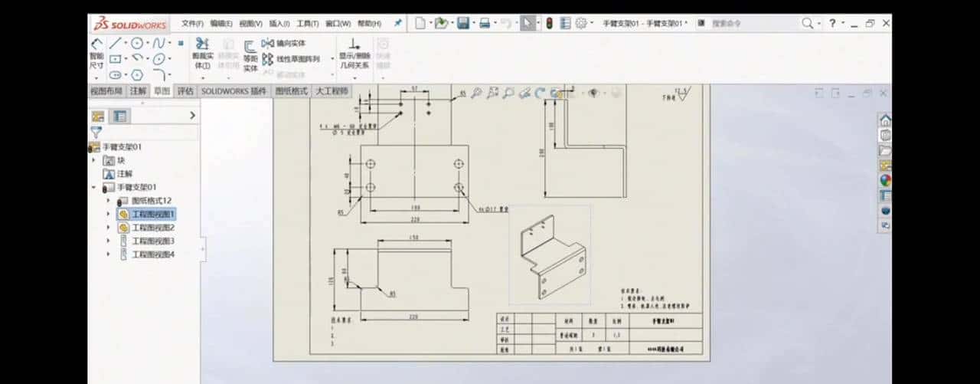This screenshot has width=980, height=384.
Task: Click the Save floppy disk icon
Action: click(463, 24)
